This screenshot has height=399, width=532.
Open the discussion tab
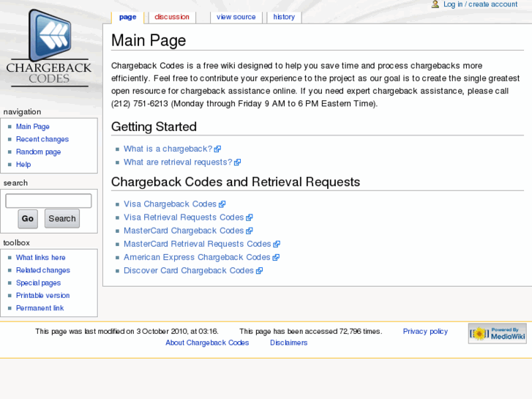click(172, 17)
